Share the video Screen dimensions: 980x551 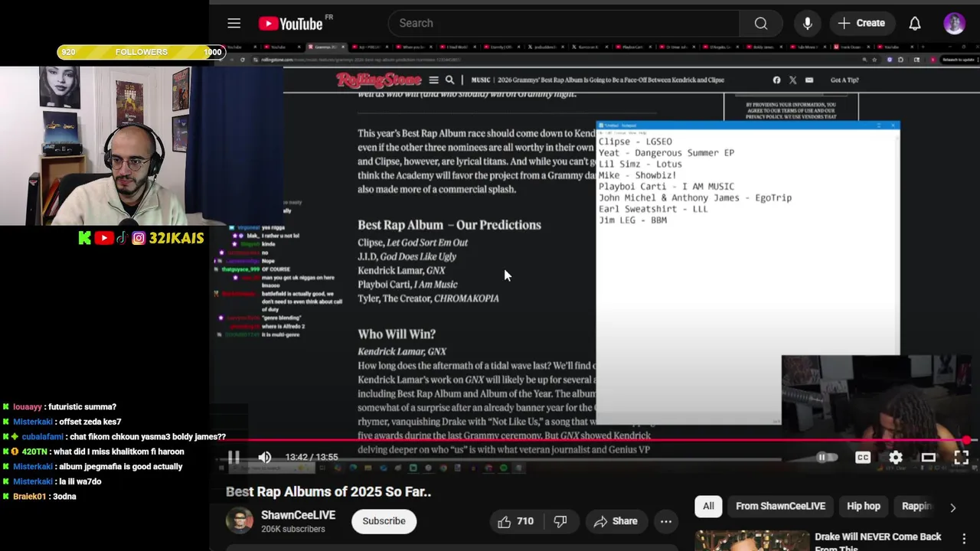[616, 521]
